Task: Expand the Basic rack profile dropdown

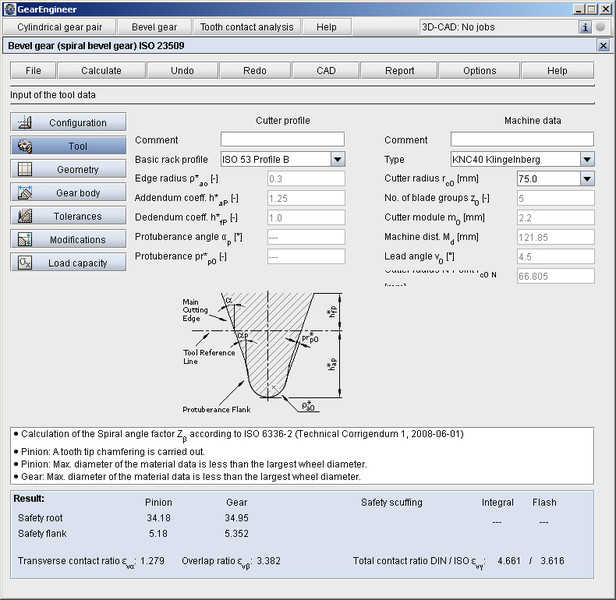Action: pyautogui.click(x=337, y=159)
